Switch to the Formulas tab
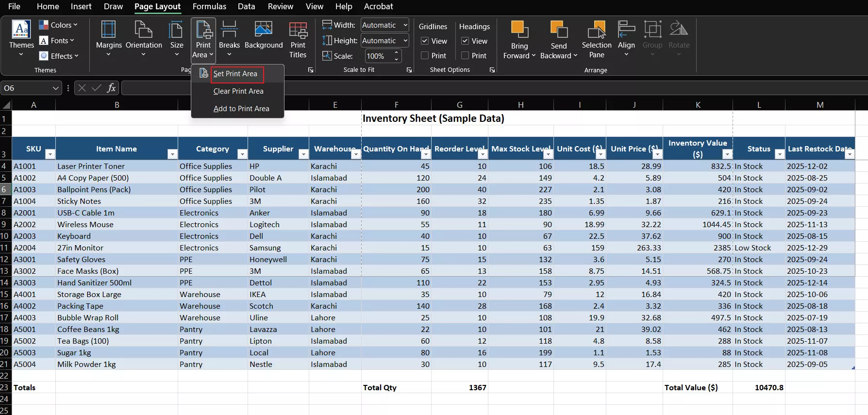The width and height of the screenshot is (868, 415). pyautogui.click(x=209, y=6)
